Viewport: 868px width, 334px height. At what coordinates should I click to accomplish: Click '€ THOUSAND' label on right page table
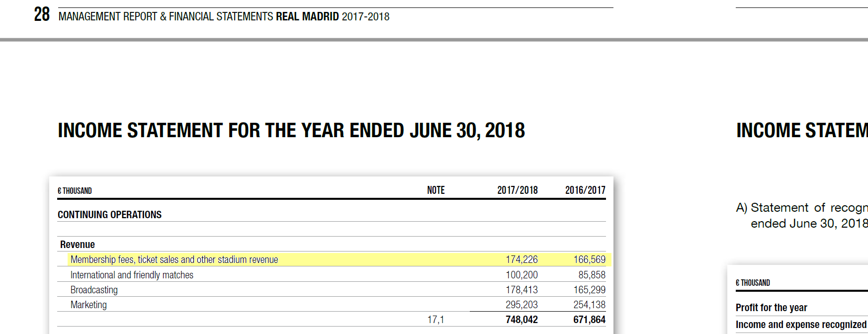point(753,283)
